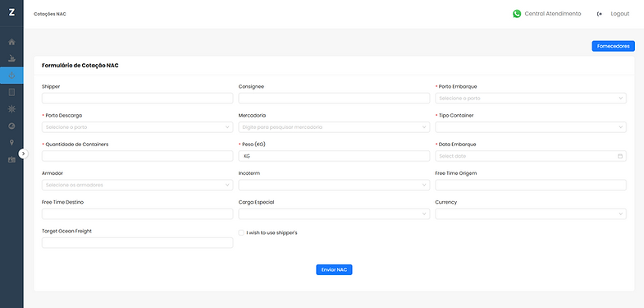Go to the home icon in sidebar
This screenshot has height=308, width=644.
11,42
